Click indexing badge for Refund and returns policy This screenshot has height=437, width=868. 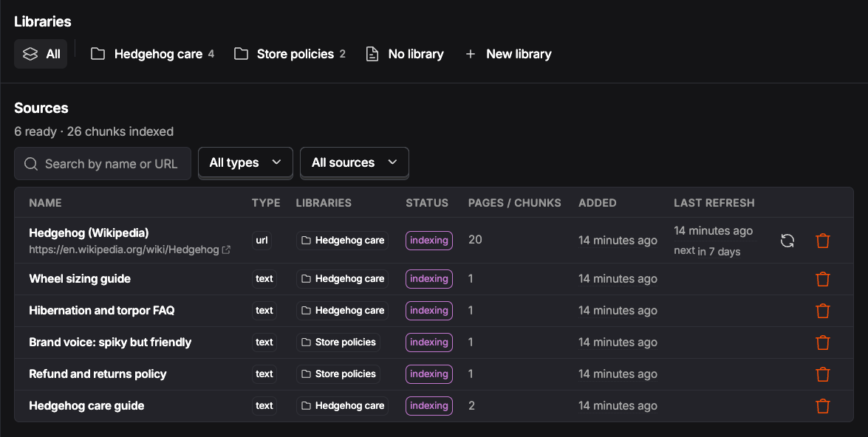coord(429,374)
